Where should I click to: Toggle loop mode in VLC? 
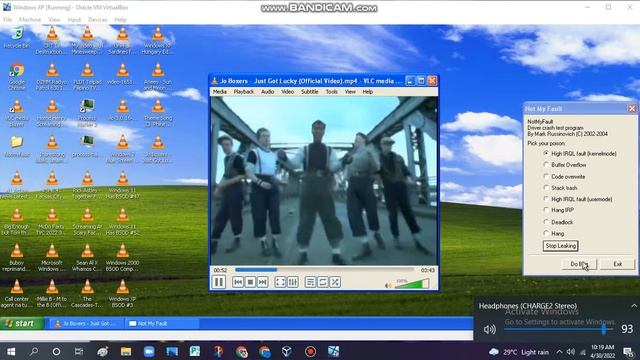pos(322,282)
